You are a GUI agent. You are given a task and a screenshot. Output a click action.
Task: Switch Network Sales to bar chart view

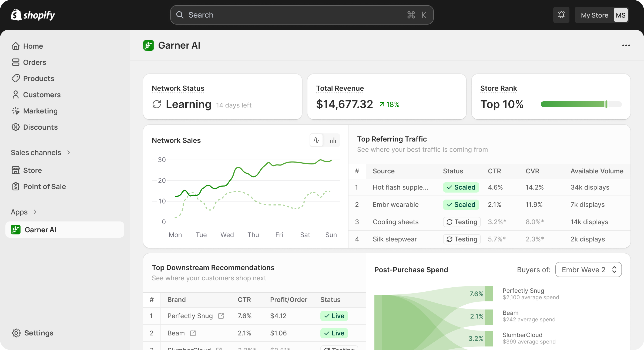coord(333,140)
